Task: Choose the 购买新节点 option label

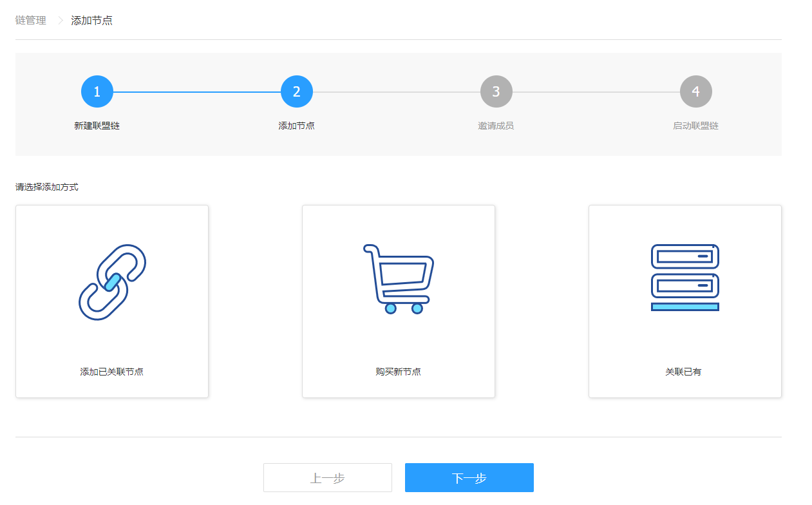Action: point(398,372)
